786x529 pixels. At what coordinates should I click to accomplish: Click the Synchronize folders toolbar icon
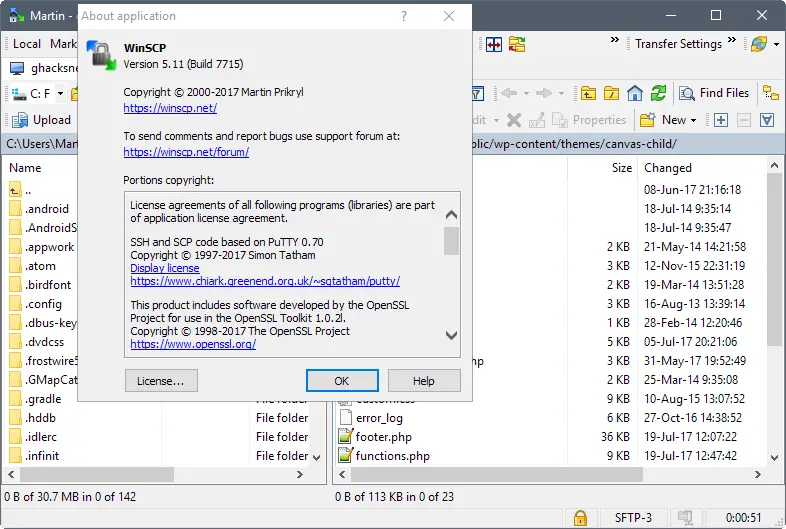pos(517,45)
